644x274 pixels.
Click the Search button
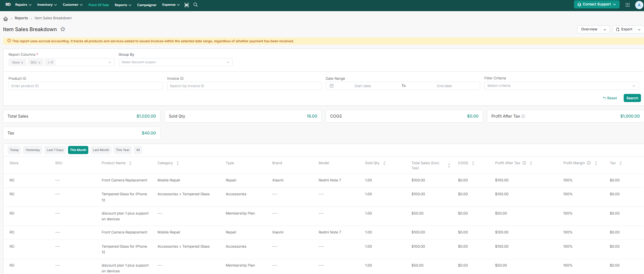click(632, 98)
